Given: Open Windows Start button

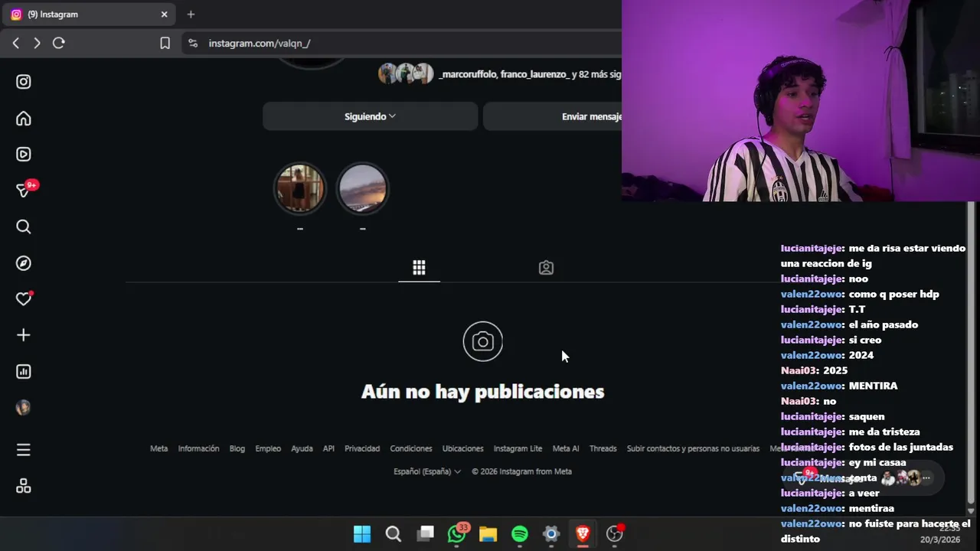Looking at the screenshot, I should (362, 533).
